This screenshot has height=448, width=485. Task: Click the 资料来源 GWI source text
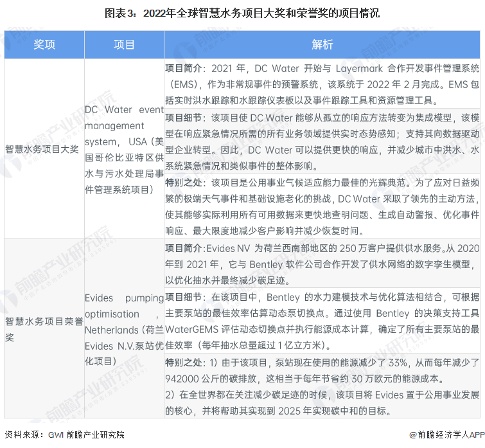[64, 435]
